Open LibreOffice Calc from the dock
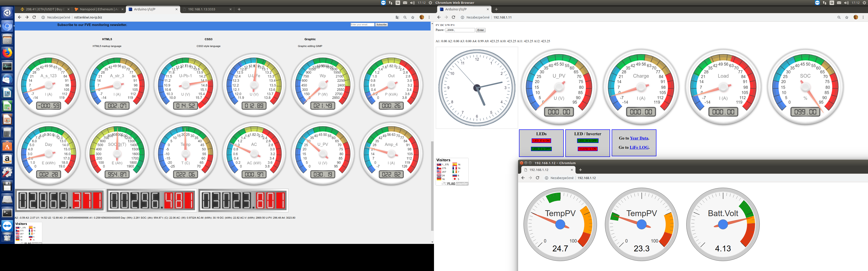The image size is (868, 271). [x=7, y=106]
